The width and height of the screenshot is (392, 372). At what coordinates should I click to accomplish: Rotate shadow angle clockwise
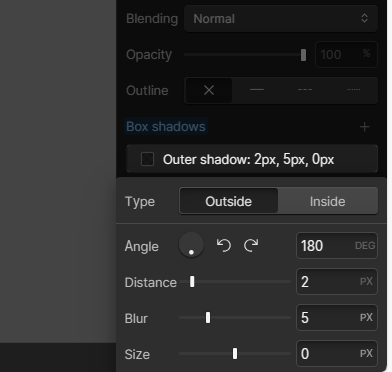pos(251,245)
